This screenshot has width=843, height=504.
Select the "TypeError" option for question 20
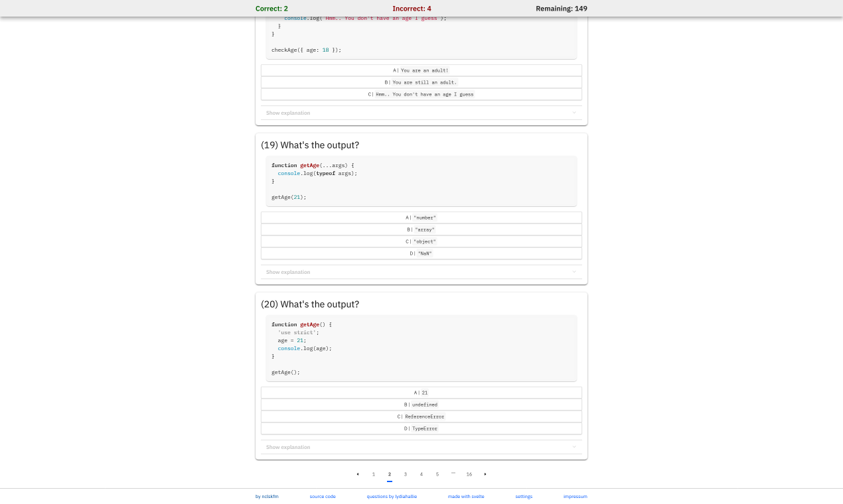click(421, 428)
